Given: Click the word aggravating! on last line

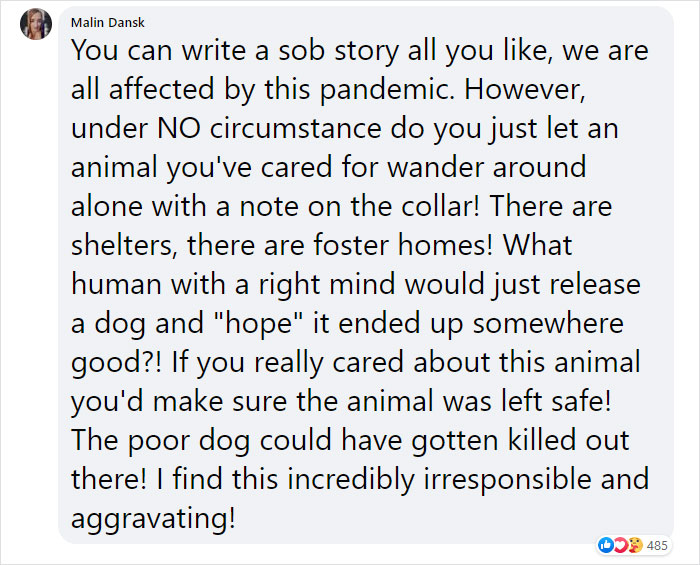Looking at the screenshot, I should [153, 518].
